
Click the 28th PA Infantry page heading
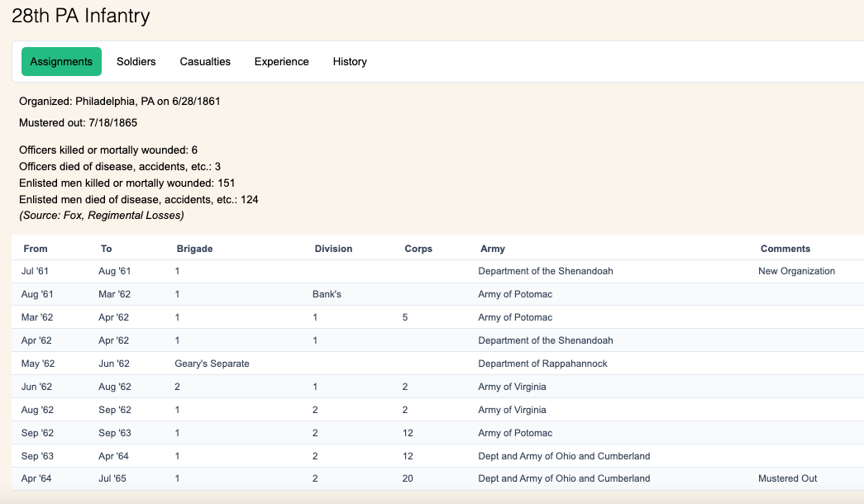pyautogui.click(x=81, y=16)
